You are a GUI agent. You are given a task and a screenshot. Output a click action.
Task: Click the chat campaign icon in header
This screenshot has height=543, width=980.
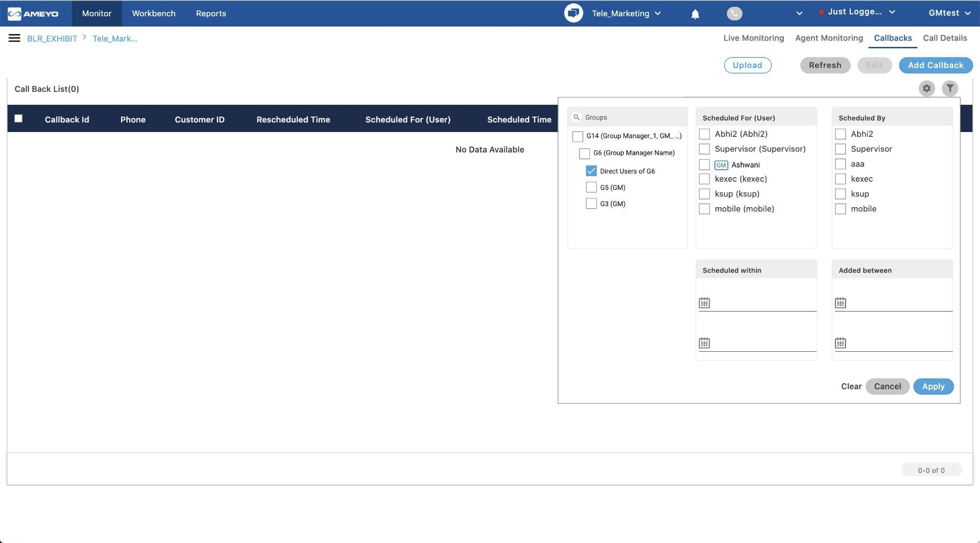(573, 13)
